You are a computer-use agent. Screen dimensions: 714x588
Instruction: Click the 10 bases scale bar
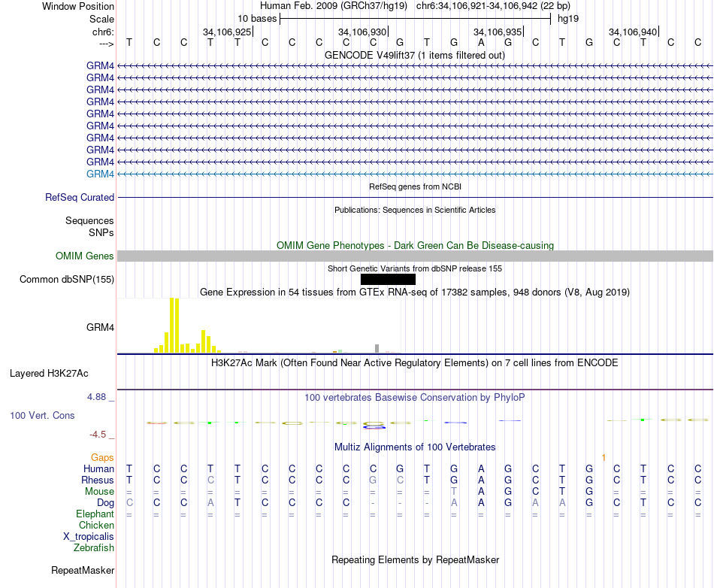tap(416, 19)
